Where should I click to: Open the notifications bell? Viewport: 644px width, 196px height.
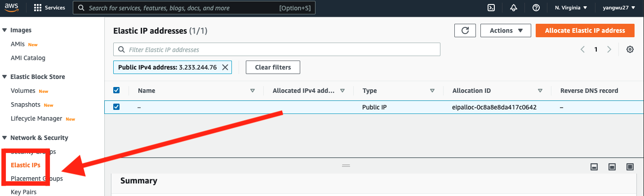pos(514,8)
